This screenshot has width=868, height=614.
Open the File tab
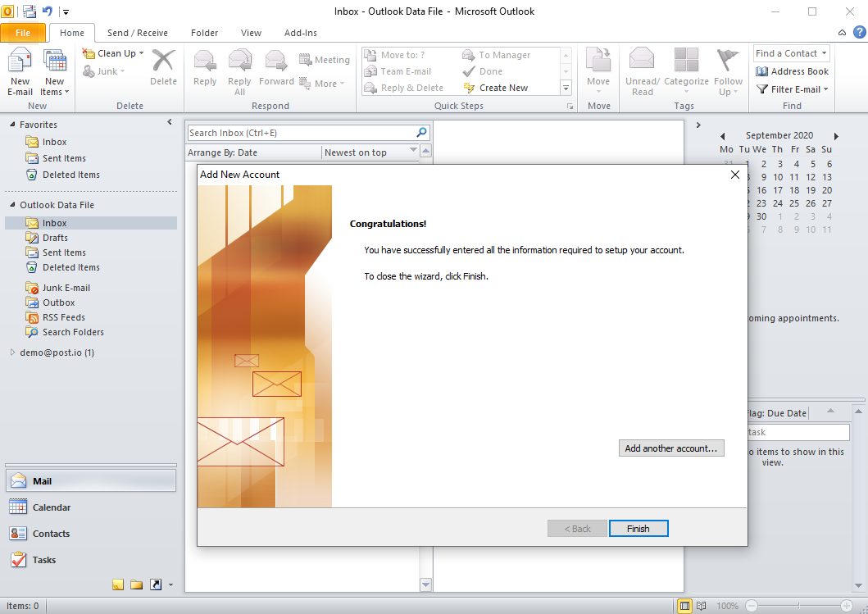click(23, 33)
